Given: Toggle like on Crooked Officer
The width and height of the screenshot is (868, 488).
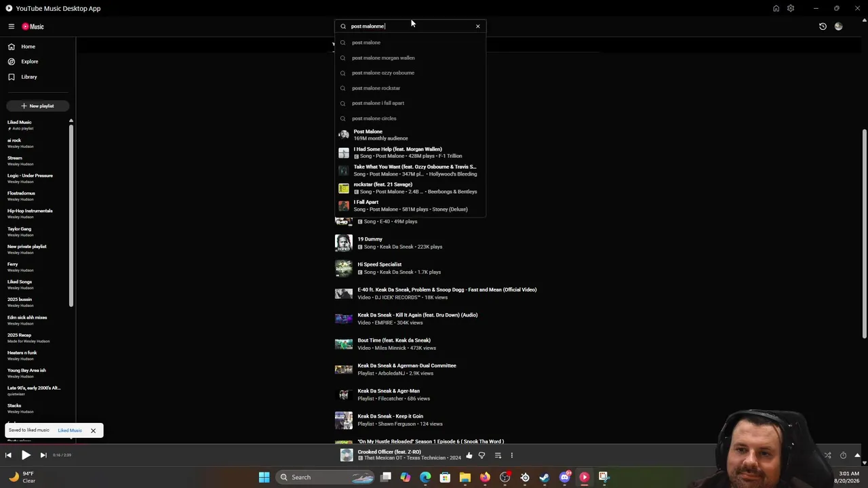Looking at the screenshot, I should click(x=469, y=455).
